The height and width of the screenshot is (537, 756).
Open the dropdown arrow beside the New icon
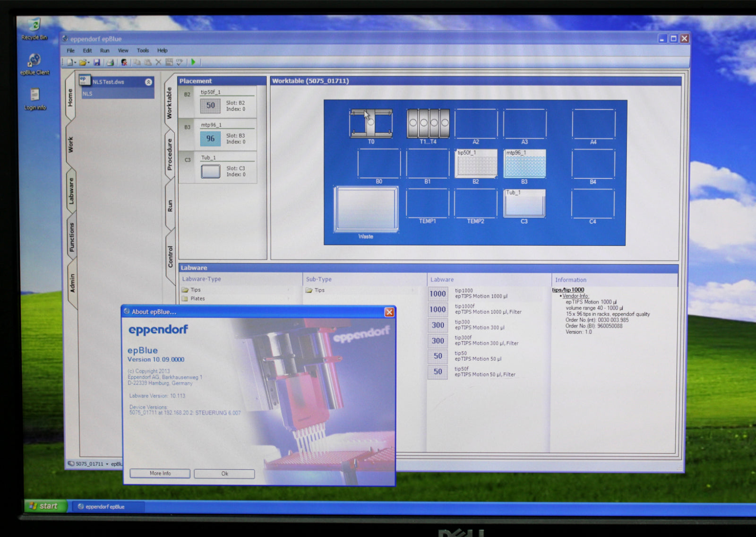[75, 62]
